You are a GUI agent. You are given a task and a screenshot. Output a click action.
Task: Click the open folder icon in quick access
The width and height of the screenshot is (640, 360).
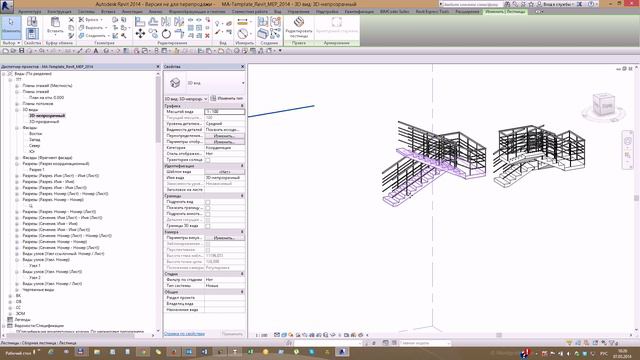(13, 51)
